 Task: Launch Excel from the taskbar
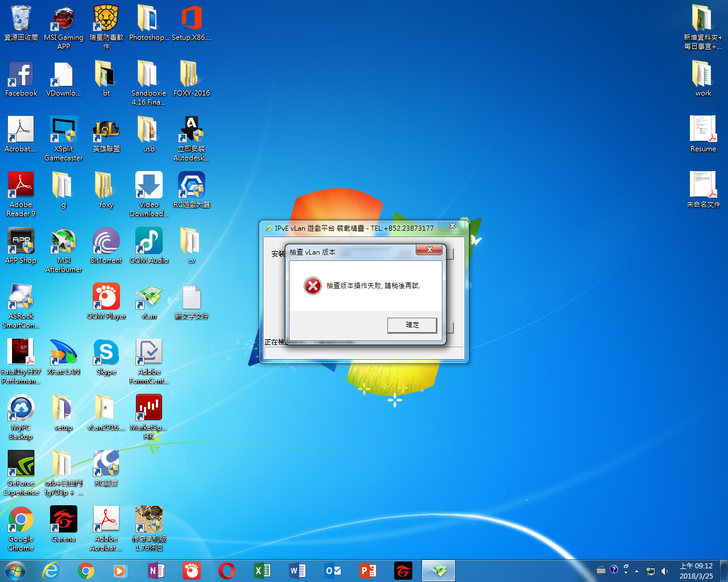pyautogui.click(x=262, y=570)
